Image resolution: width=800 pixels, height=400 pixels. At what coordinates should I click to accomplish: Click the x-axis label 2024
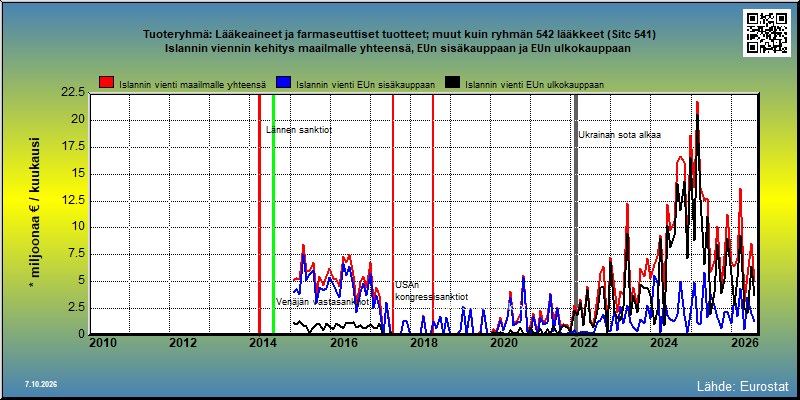[664, 343]
